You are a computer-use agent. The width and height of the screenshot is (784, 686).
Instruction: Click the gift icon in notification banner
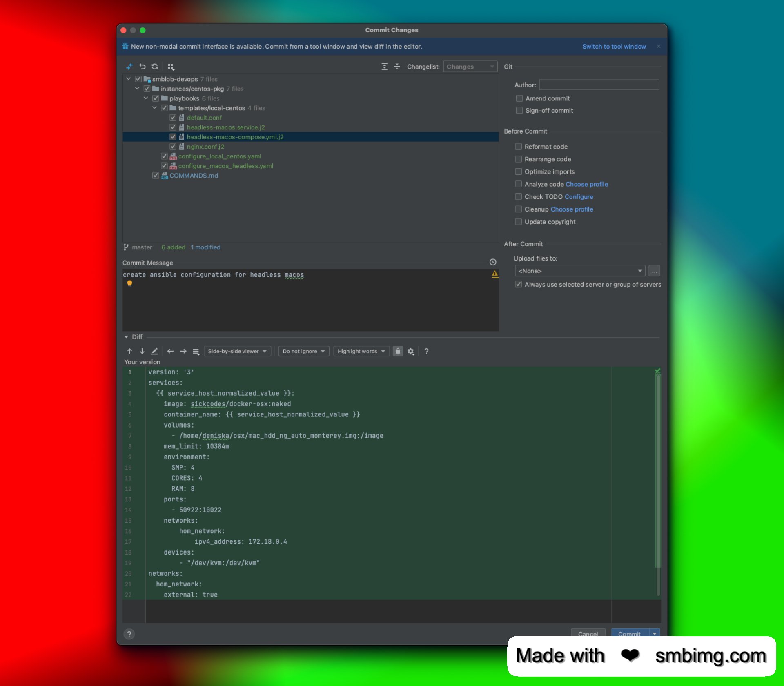125,46
